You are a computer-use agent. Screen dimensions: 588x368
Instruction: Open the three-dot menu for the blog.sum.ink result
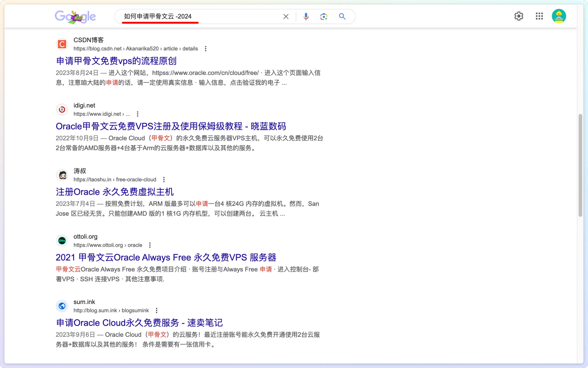156,311
